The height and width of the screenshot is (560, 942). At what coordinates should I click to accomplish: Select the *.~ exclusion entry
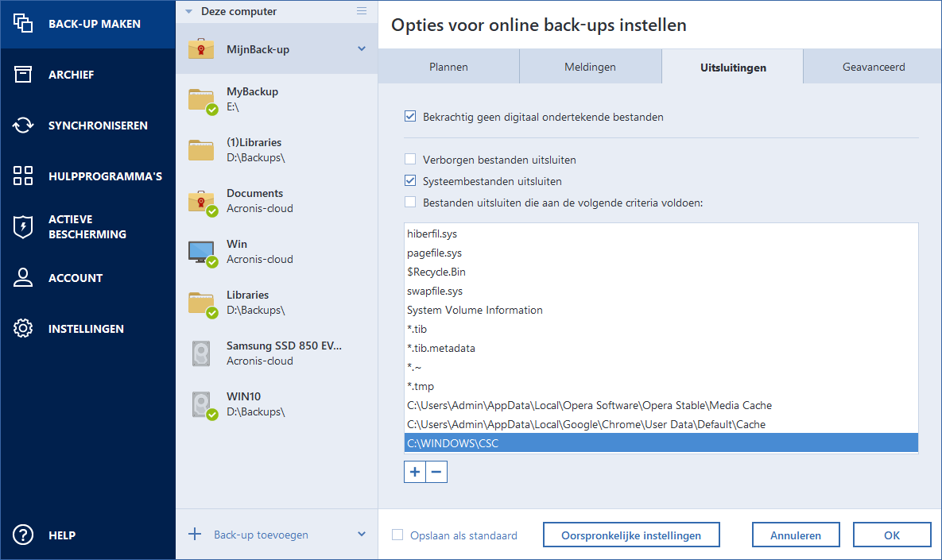pyautogui.click(x=661, y=367)
